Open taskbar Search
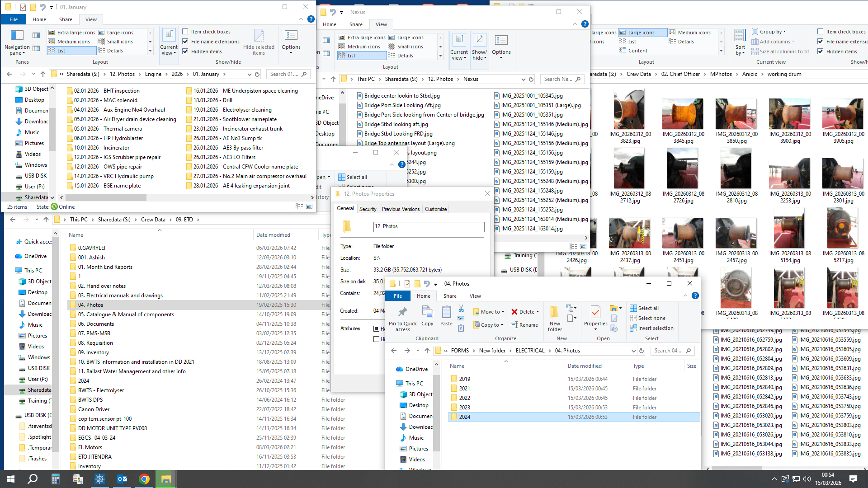The image size is (868, 488). (33, 479)
